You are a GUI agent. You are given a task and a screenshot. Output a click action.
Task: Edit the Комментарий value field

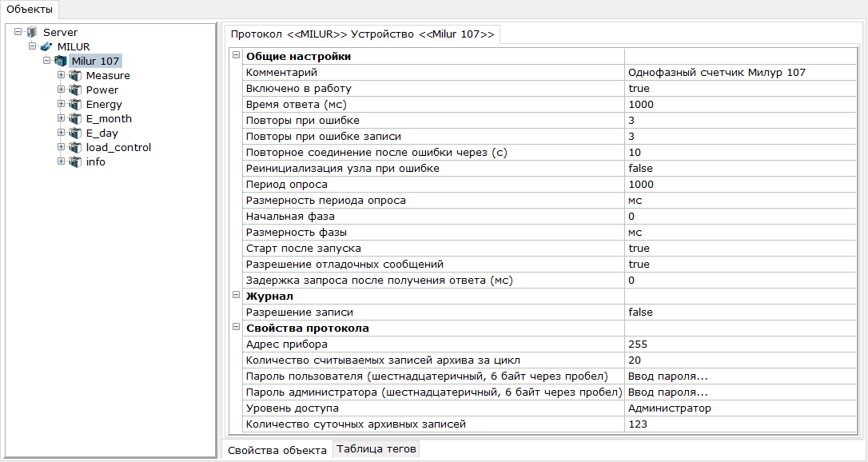pos(740,73)
